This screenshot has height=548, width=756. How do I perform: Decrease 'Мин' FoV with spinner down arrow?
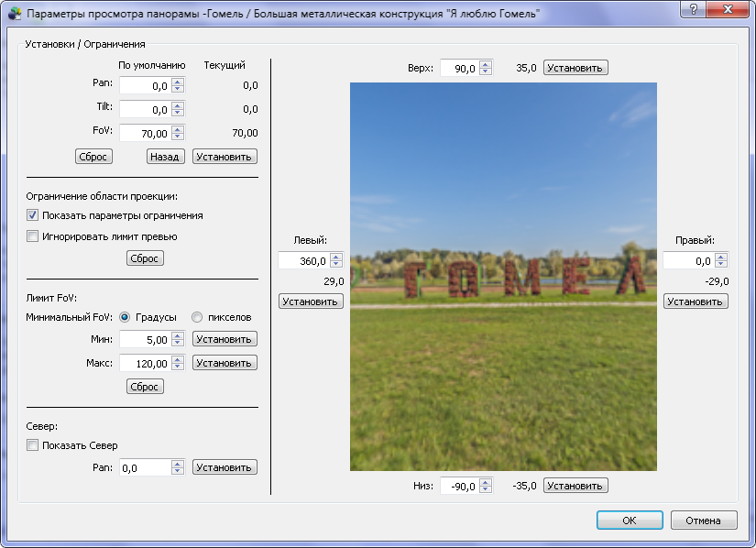point(178,343)
